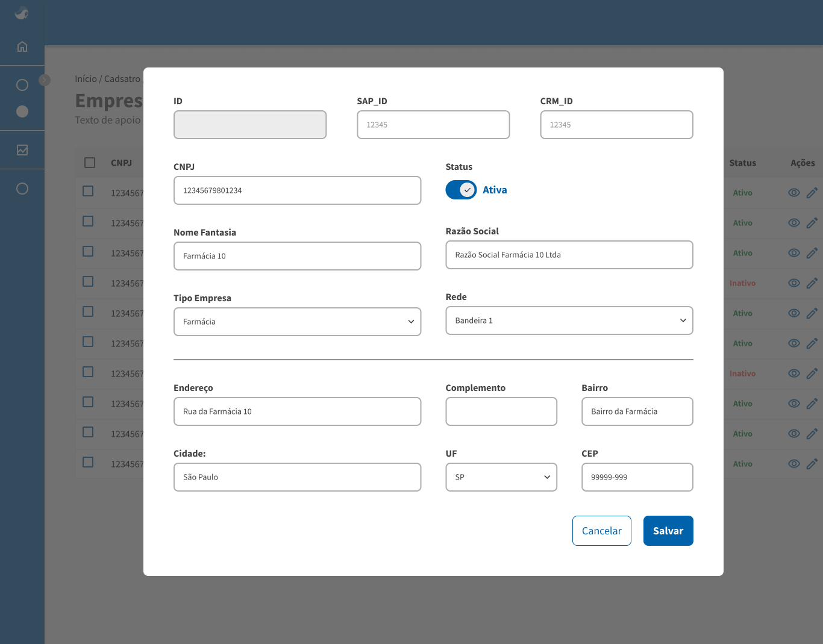
Task: Check the select-all box beside the CNPJ header
Action: point(90,163)
